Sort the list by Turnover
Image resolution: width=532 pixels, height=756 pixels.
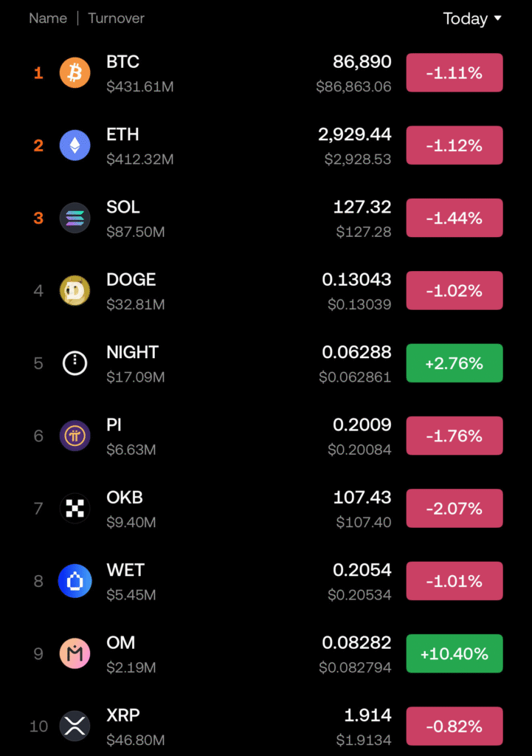click(116, 18)
